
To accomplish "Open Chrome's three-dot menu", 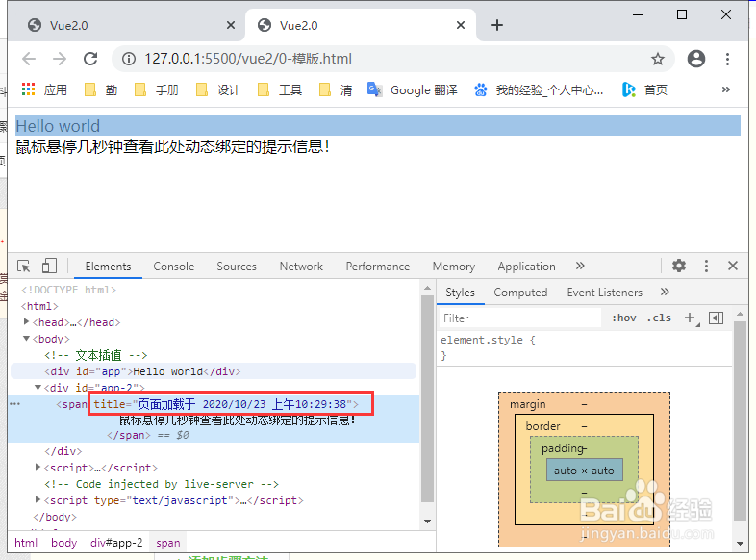I will 727,59.
